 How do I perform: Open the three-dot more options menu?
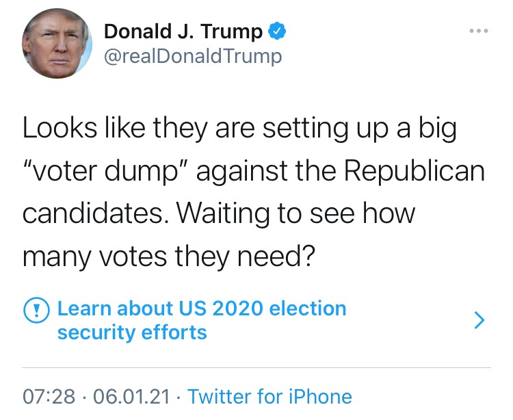pos(479,32)
